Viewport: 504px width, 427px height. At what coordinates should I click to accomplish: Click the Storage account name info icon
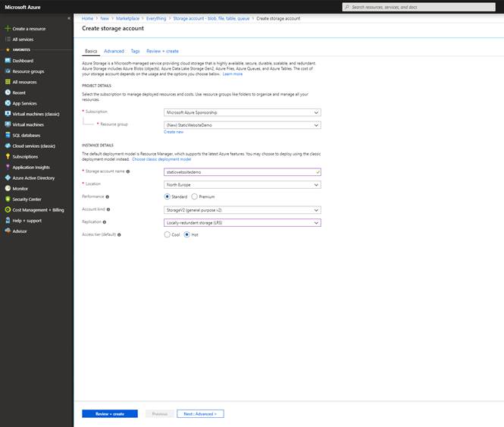click(128, 171)
